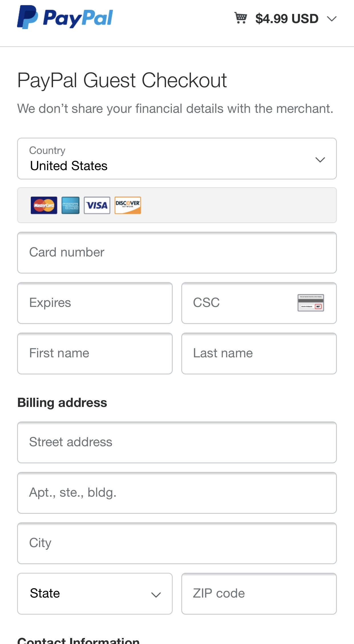The width and height of the screenshot is (354, 644).
Task: Open the State dropdown
Action: tap(95, 594)
